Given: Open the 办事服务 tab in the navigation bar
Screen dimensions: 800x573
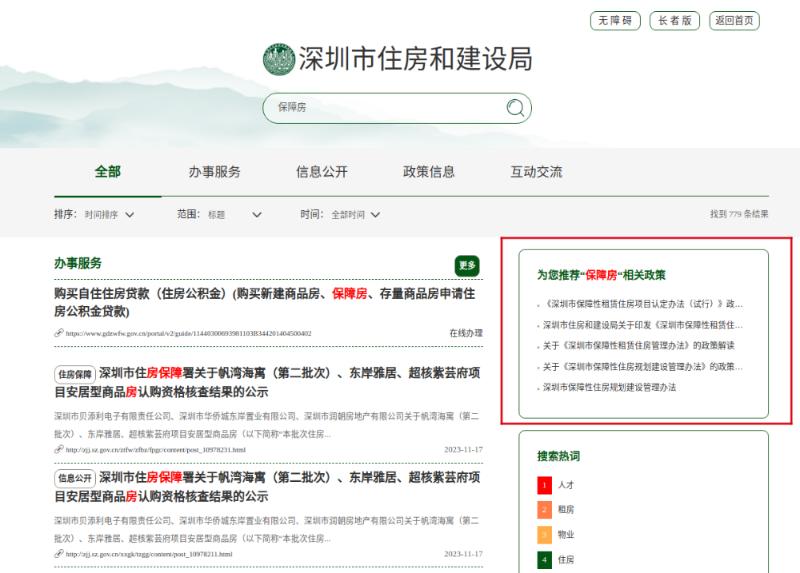Looking at the screenshot, I should point(215,172).
